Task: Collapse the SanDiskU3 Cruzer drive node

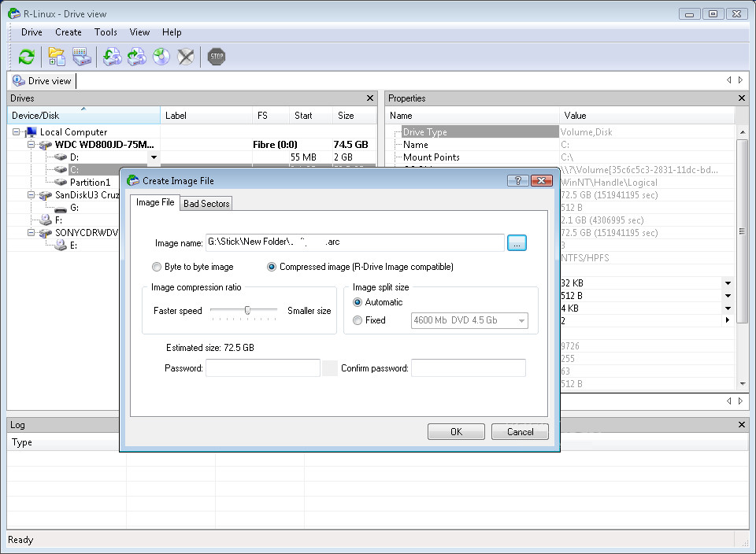Action: 31,195
